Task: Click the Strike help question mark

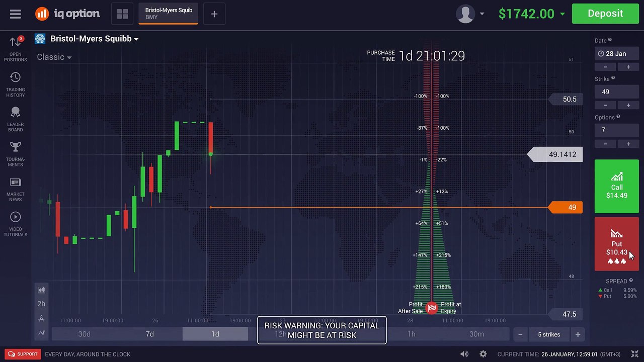Action: 613,78
